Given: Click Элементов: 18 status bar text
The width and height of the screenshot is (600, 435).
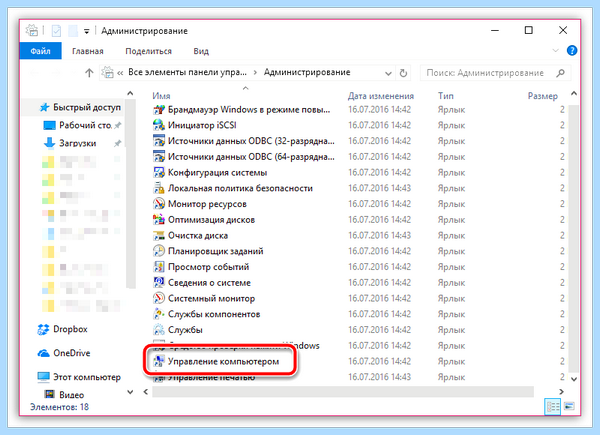Looking at the screenshot, I should click(x=59, y=407).
